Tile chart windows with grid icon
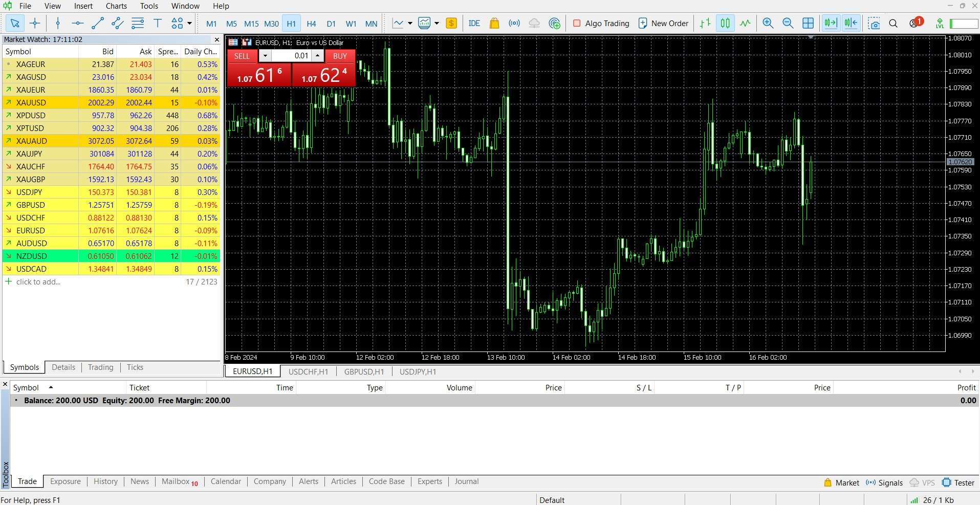 coord(808,23)
